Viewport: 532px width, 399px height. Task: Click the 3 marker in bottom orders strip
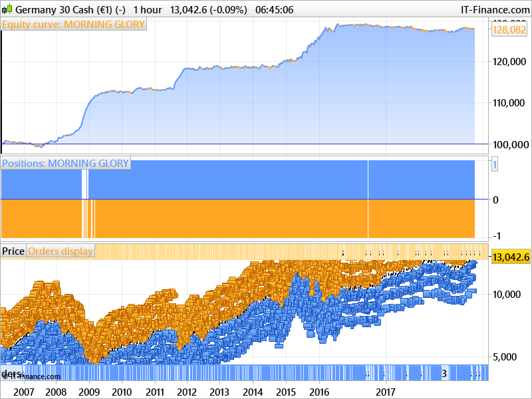[x=444, y=374]
